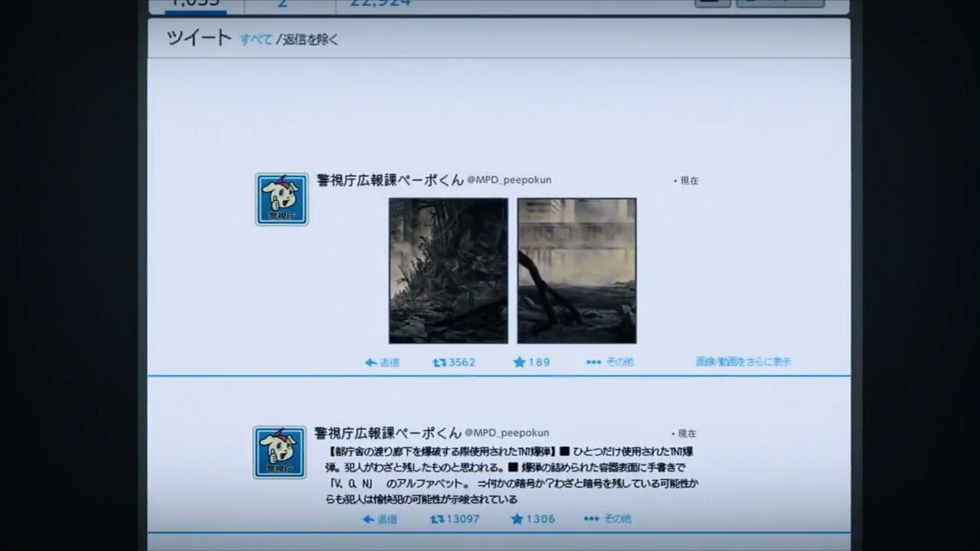Select the すべて tweets filter
980x551 pixels.
[x=256, y=39]
